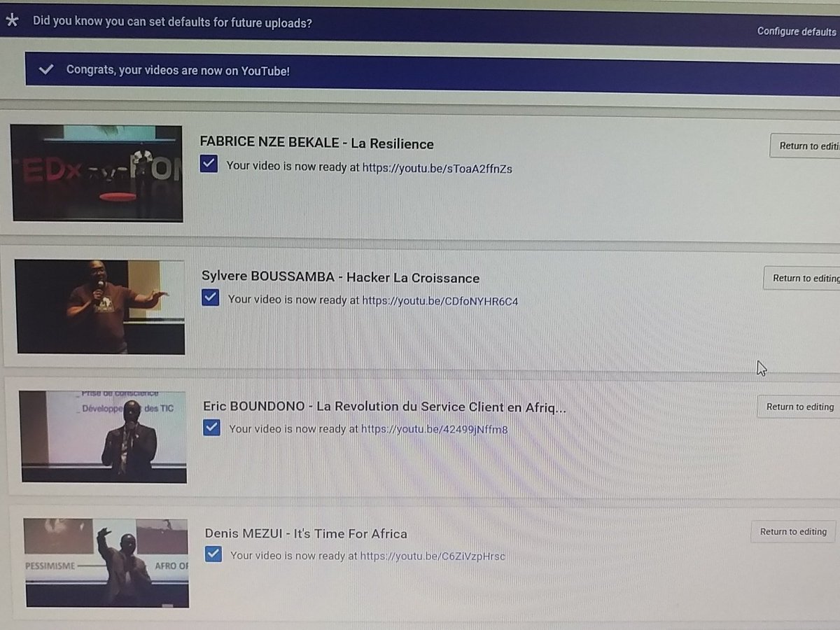Click the star icon in the defaults banner
840x630 pixels.
(x=12, y=20)
